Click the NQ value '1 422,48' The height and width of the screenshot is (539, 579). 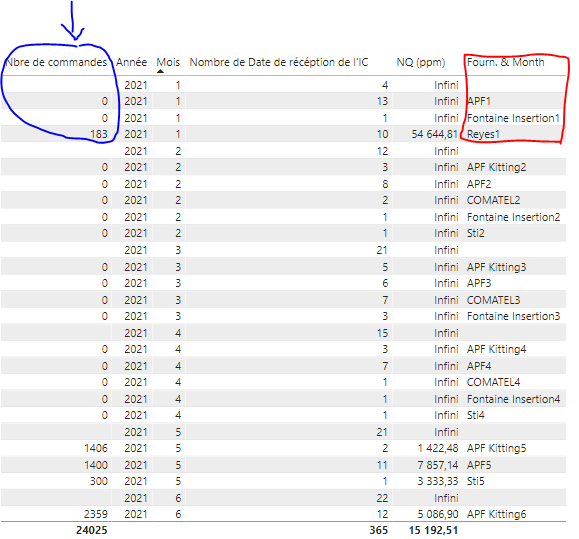438,448
